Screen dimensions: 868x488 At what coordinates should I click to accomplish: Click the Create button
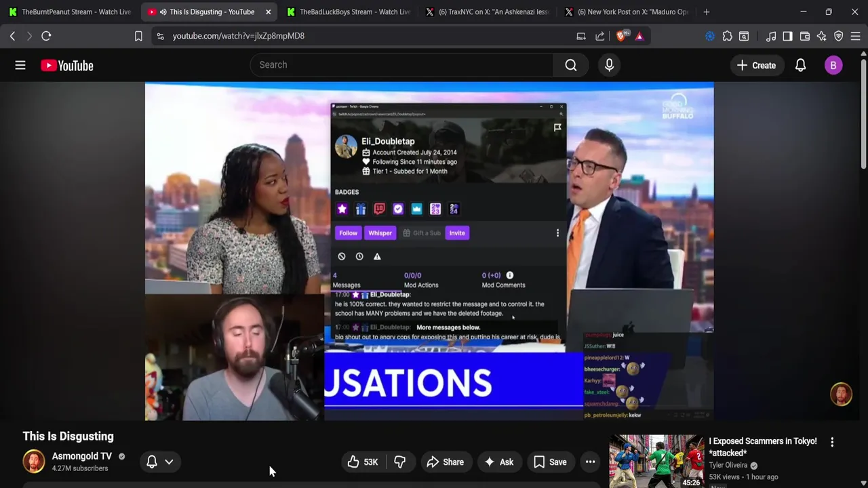[756, 65]
